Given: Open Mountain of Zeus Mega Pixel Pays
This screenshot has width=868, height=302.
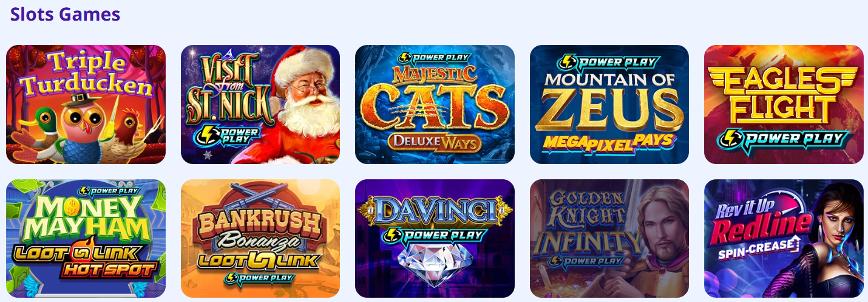Looking at the screenshot, I should (x=609, y=105).
